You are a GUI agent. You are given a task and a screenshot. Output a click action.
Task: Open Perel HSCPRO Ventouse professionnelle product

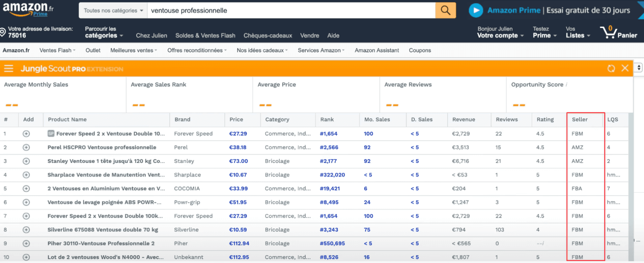click(102, 147)
